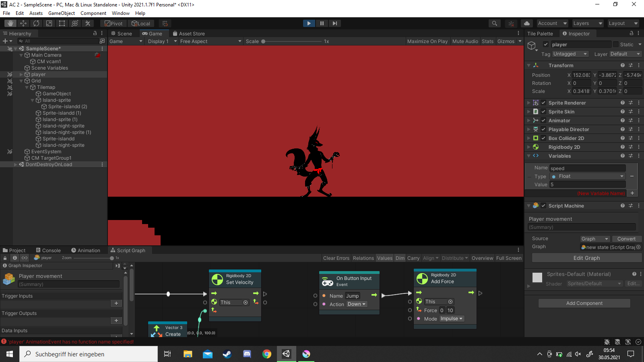
Task: Open the Layout dropdown
Action: click(x=623, y=23)
